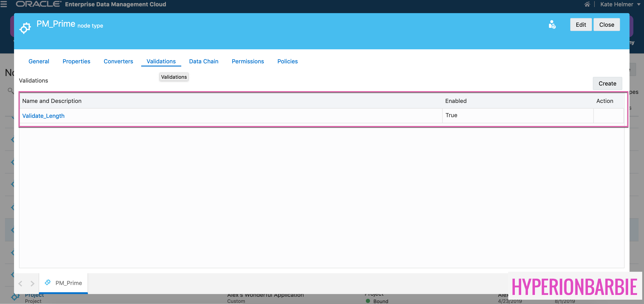Click the Name and Description column header
This screenshot has height=304, width=644.
coord(52,101)
